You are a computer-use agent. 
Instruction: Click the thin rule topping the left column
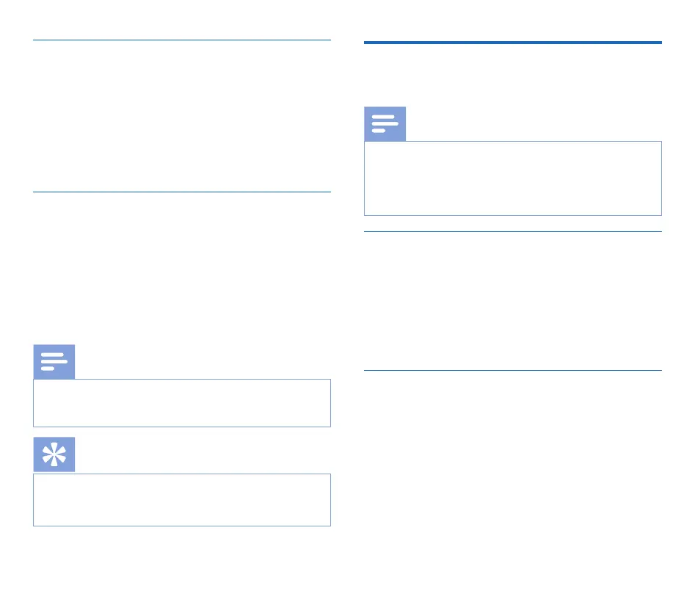pos(181,40)
